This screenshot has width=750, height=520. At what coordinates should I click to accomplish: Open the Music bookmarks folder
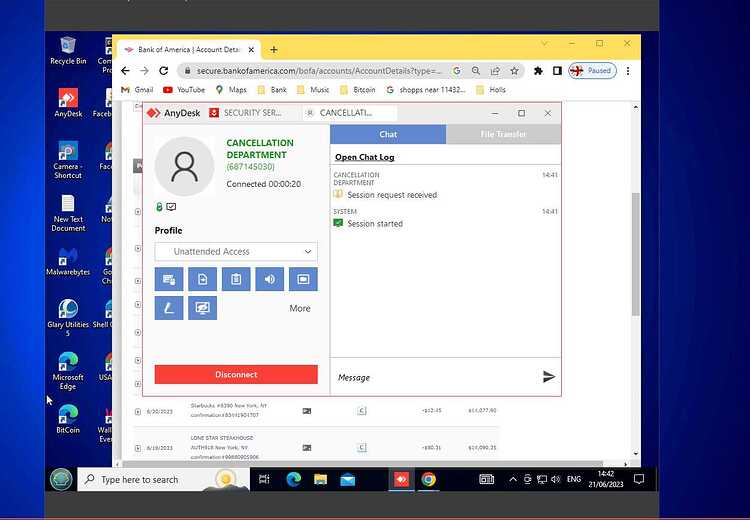[x=313, y=90]
